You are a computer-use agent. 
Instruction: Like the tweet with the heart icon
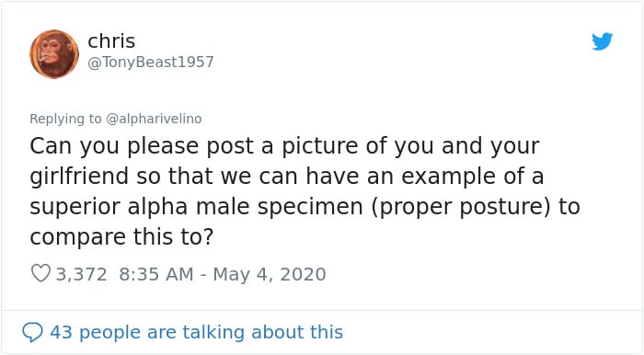pos(40,273)
